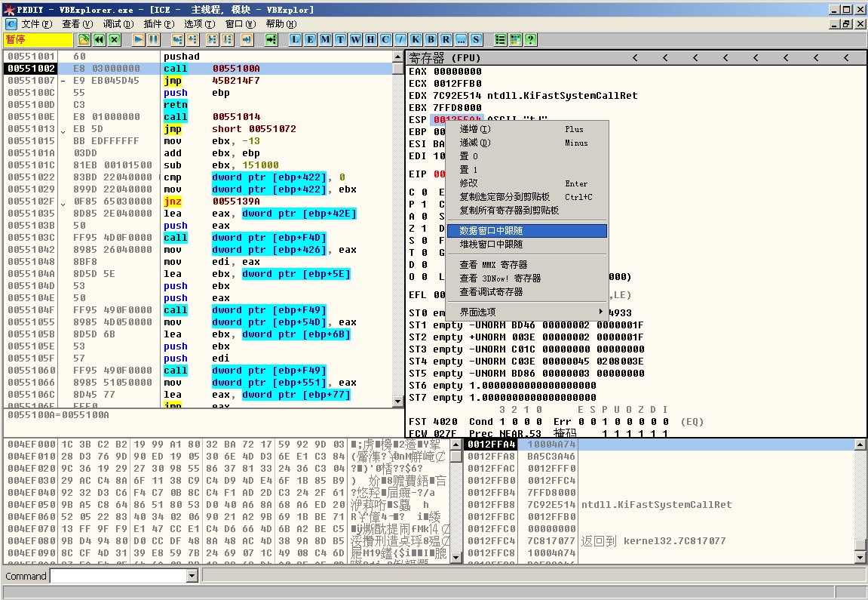Click the Execute till return icon
The height and width of the screenshot is (600, 868).
click(247, 39)
